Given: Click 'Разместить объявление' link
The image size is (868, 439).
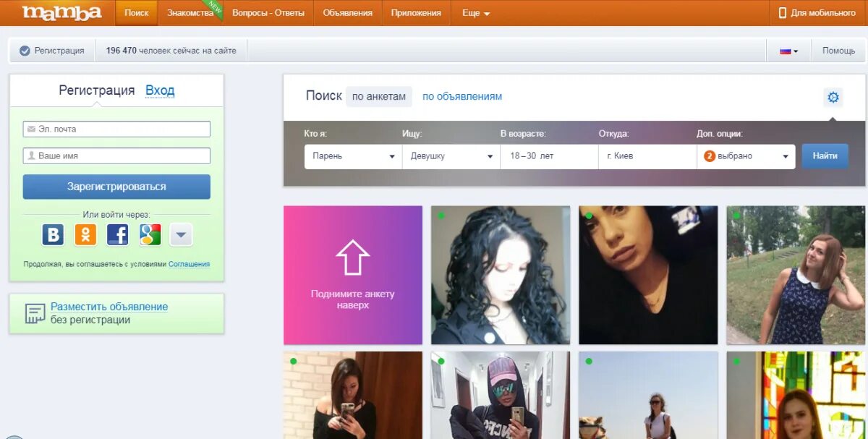Looking at the screenshot, I should pyautogui.click(x=109, y=307).
